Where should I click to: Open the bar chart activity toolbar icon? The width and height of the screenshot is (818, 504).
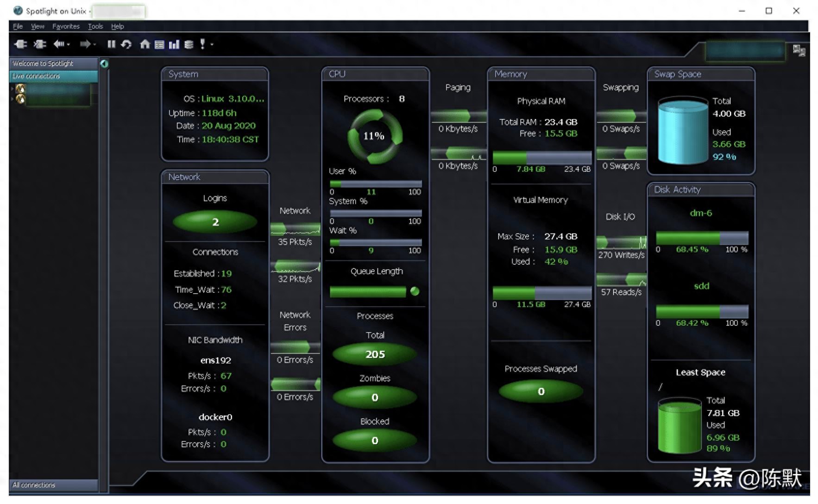point(174,44)
